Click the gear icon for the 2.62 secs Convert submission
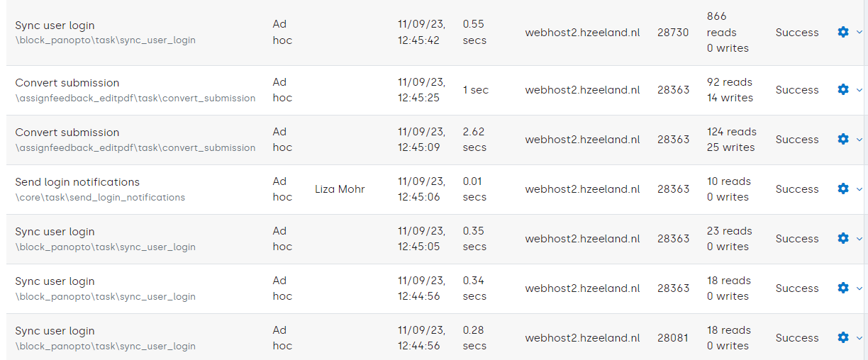Screen dimensions: 868x360 click(x=842, y=139)
